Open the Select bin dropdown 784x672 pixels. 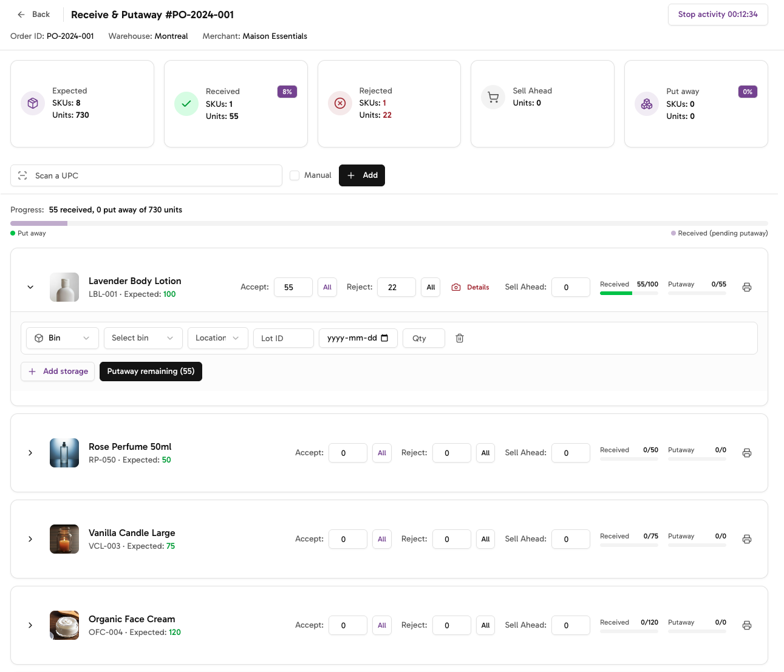143,338
